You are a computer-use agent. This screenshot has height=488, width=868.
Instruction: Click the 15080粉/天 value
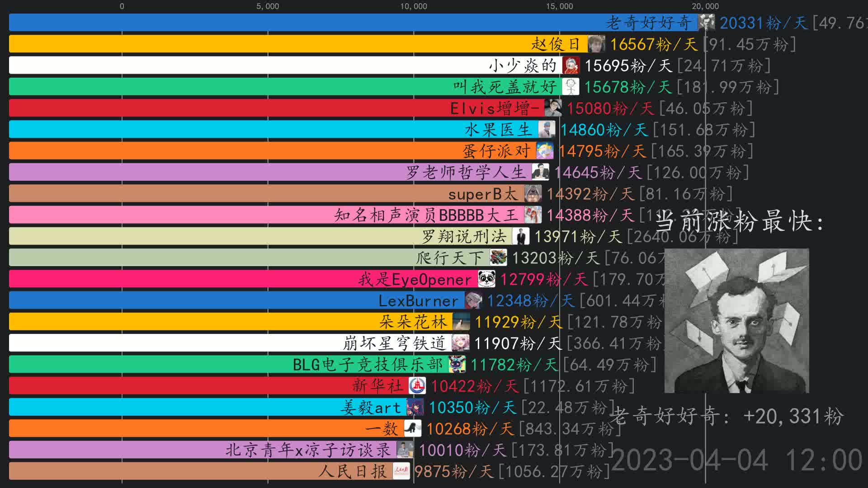pyautogui.click(x=610, y=108)
